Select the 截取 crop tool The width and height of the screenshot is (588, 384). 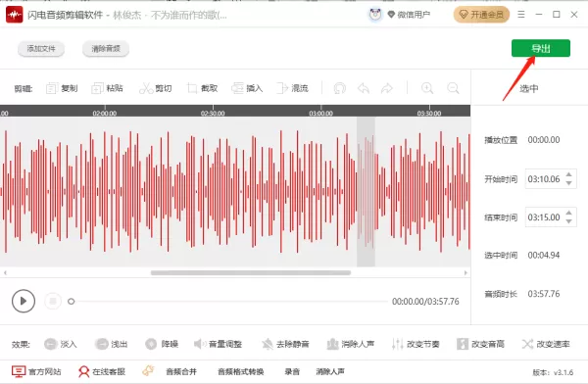tap(202, 88)
